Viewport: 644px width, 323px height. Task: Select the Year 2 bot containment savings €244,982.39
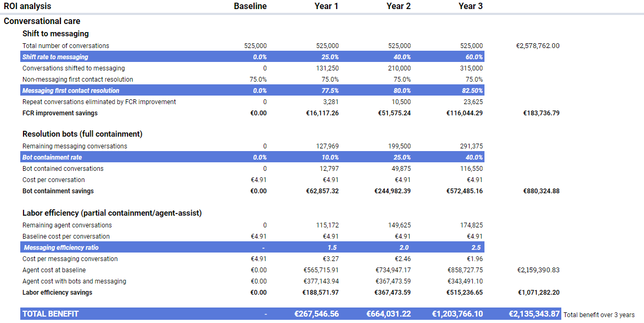pos(392,191)
